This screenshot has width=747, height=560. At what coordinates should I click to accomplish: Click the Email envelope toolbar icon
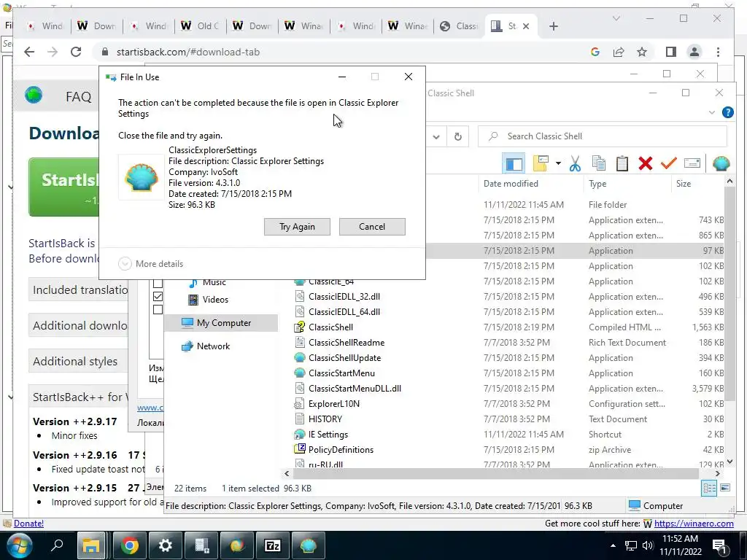[692, 163]
